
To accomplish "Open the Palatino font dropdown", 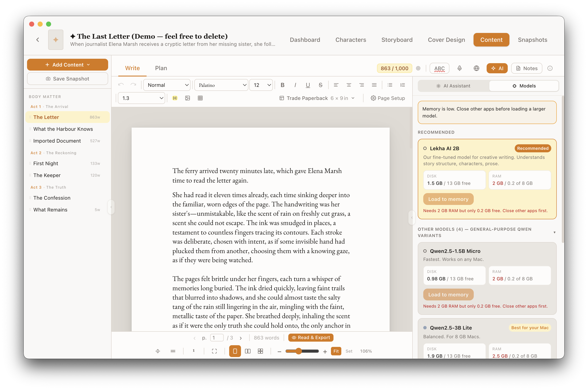I will [x=221, y=85].
